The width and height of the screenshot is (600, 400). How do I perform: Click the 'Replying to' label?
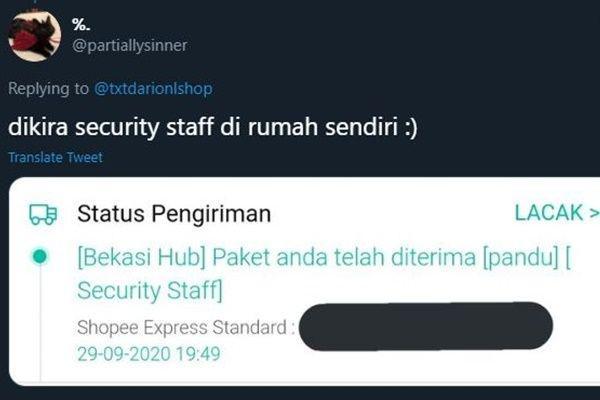(48, 88)
